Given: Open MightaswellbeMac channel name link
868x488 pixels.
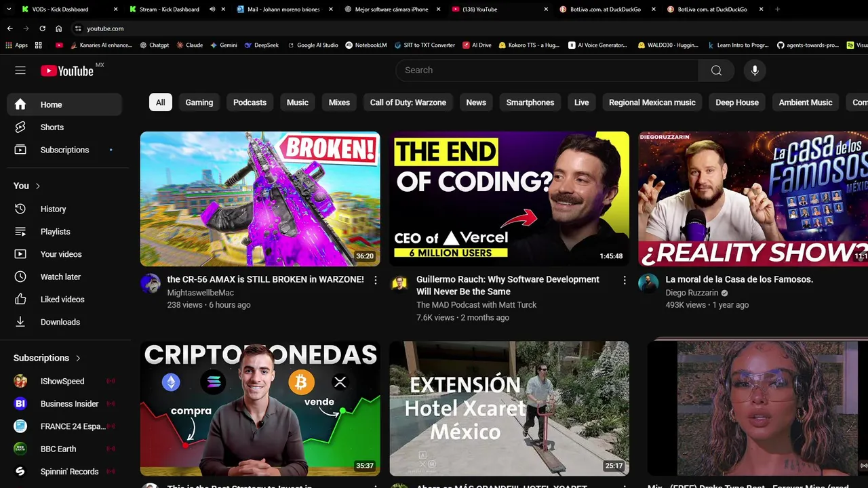Looking at the screenshot, I should [201, 293].
